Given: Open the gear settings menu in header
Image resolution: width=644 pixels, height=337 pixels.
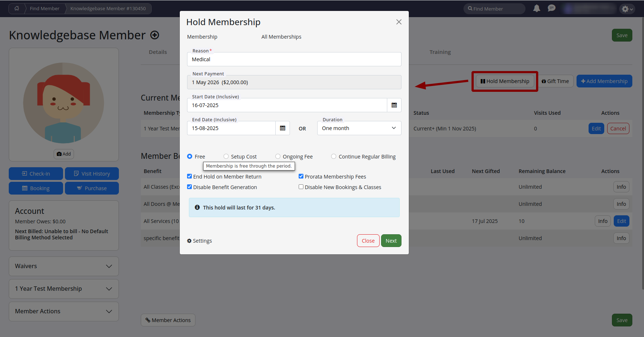Looking at the screenshot, I should [x=627, y=9].
